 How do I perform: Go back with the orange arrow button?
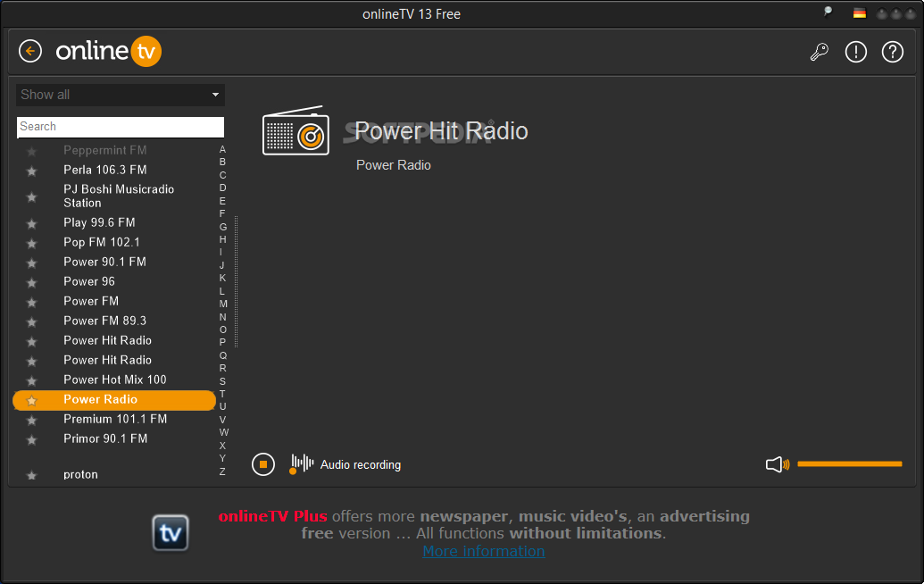30,51
